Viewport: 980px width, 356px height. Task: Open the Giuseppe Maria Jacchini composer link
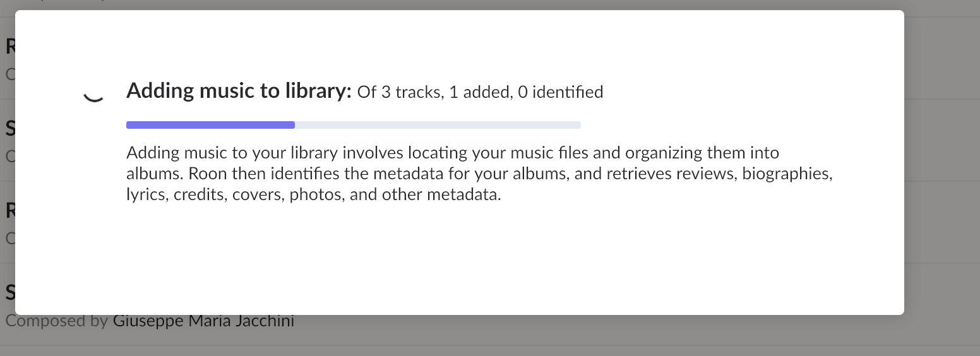tap(203, 321)
